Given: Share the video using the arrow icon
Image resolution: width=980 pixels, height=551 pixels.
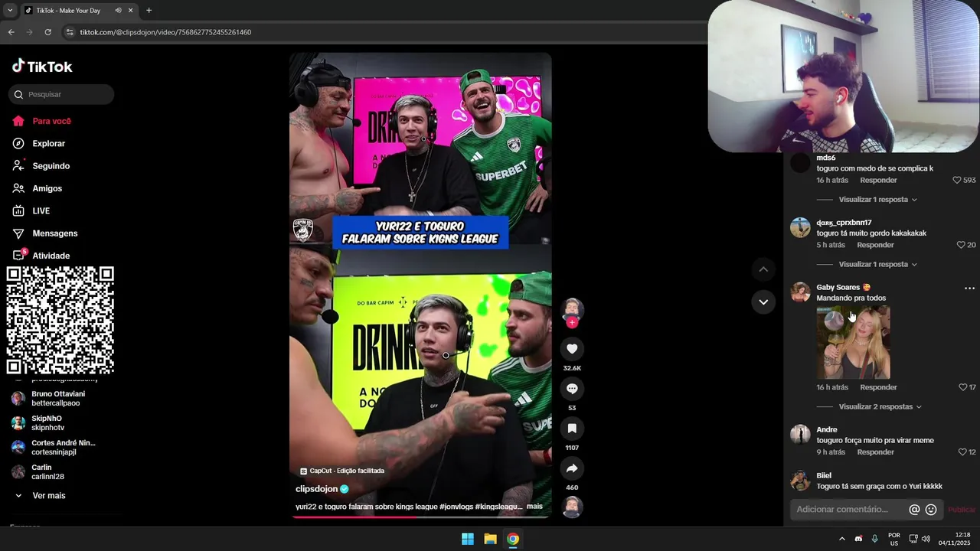Looking at the screenshot, I should pyautogui.click(x=572, y=468).
